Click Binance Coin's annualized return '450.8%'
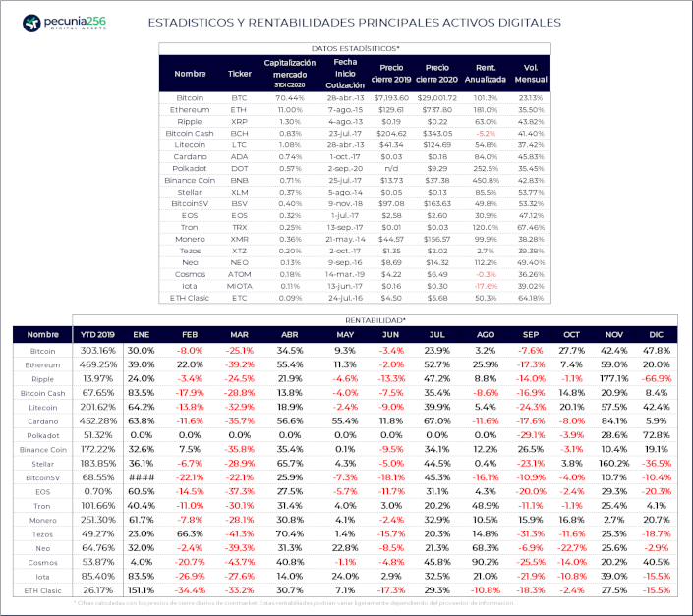Screen dimensions: 693x616 point(486,180)
